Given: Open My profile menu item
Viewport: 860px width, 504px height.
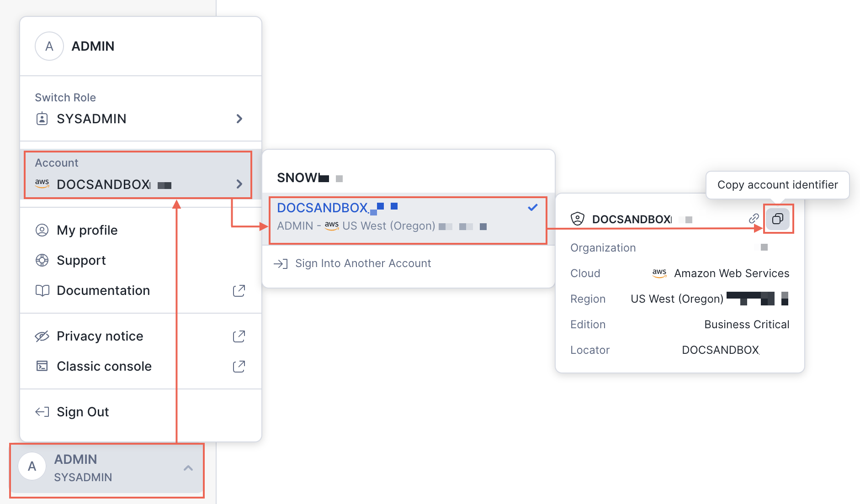Looking at the screenshot, I should tap(87, 230).
